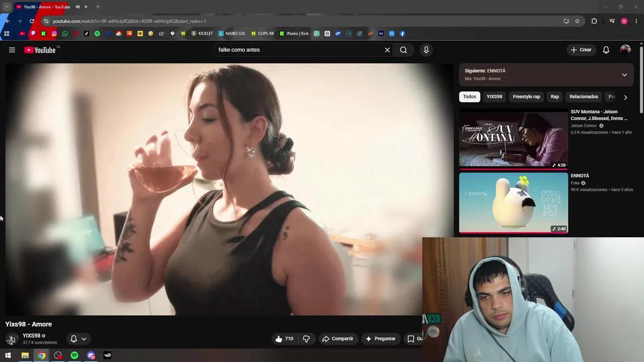Open the Chrome profile avatar N
Viewport: 644px width, 362px height.
[624, 21]
